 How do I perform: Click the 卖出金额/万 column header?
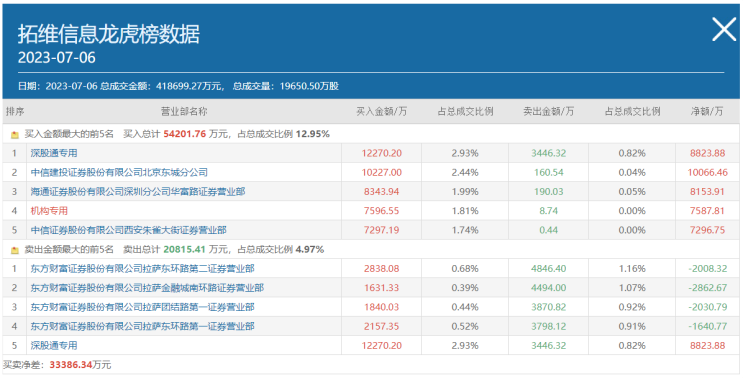tap(548, 112)
